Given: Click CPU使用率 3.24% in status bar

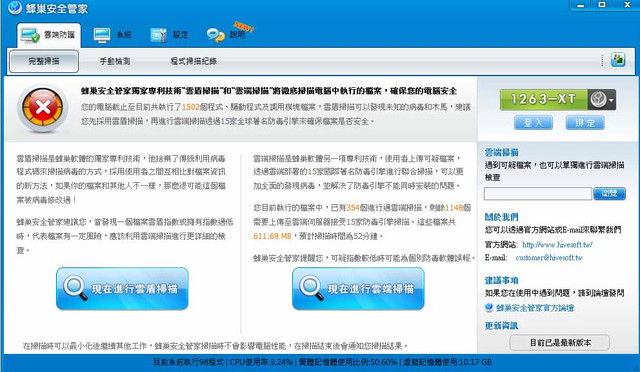Looking at the screenshot, I should (261, 362).
